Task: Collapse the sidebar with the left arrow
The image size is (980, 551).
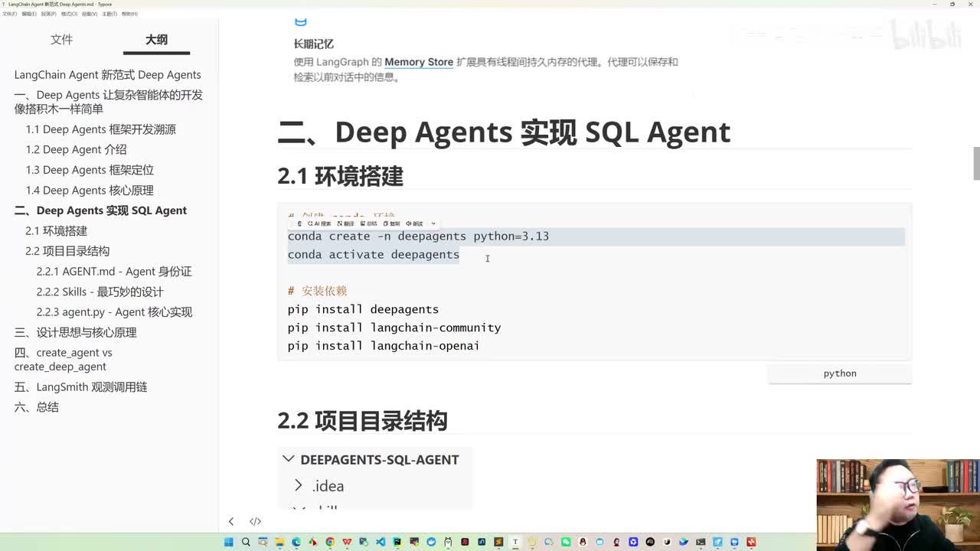Action: (231, 521)
